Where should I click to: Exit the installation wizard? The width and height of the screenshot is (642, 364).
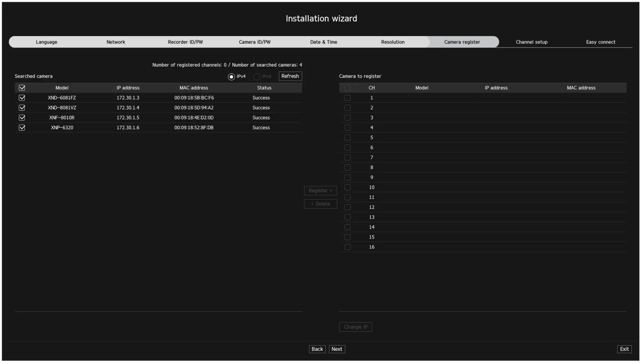pos(625,349)
